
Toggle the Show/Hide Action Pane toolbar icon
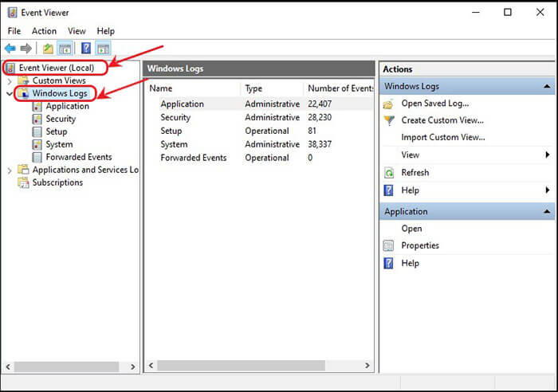point(103,49)
